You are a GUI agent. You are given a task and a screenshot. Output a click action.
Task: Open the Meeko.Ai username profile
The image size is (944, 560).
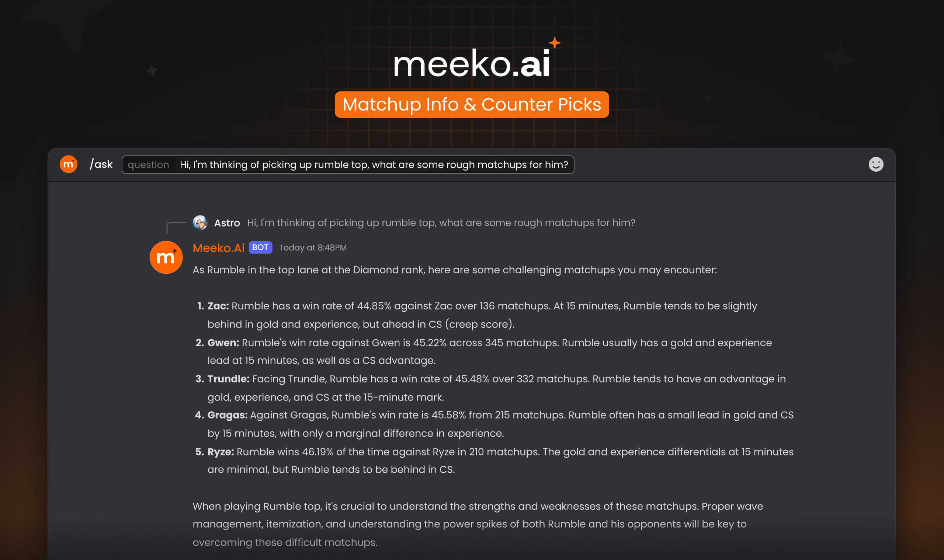[x=219, y=248]
